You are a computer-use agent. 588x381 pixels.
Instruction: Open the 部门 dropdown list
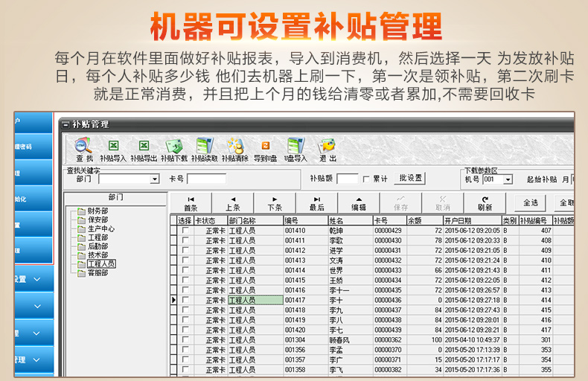point(155,179)
